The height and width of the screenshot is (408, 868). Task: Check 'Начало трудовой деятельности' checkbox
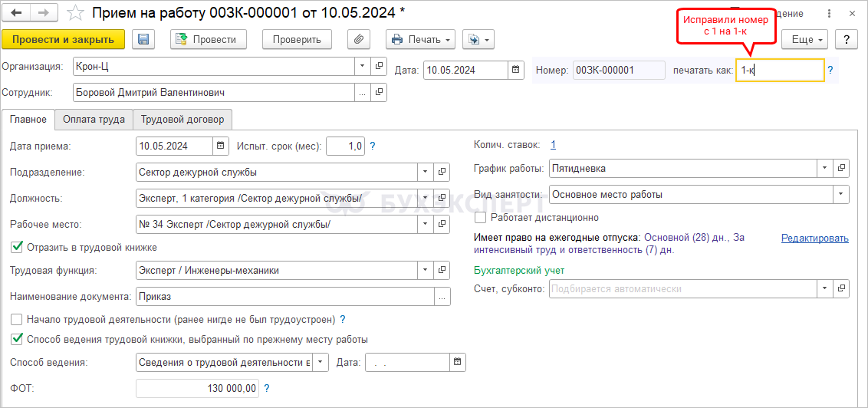17,319
